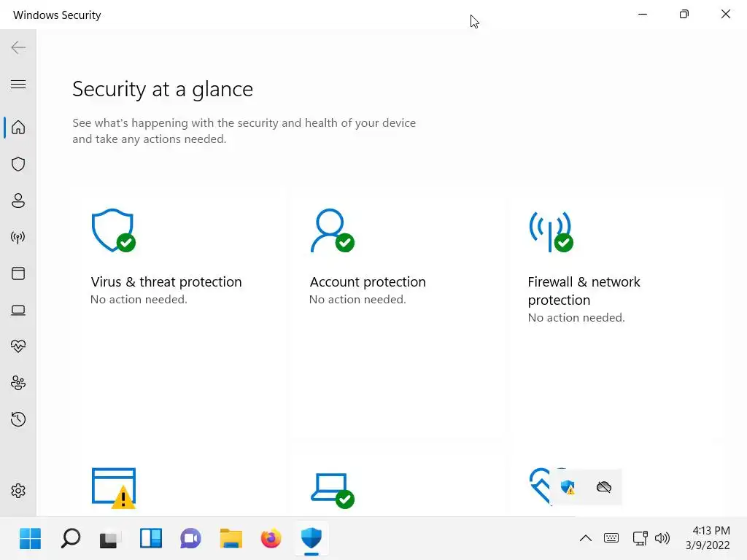Screen dimensions: 747x560
Task: Open Device security sidebar laptop icon
Action: (x=18, y=310)
